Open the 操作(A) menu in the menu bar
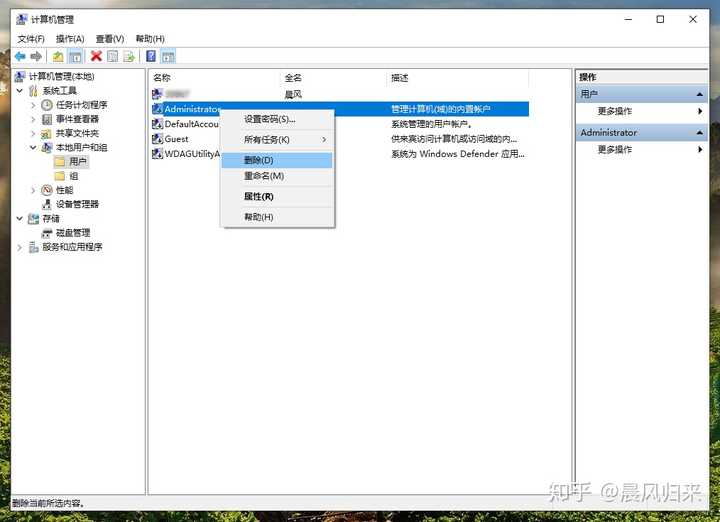 pyautogui.click(x=70, y=39)
